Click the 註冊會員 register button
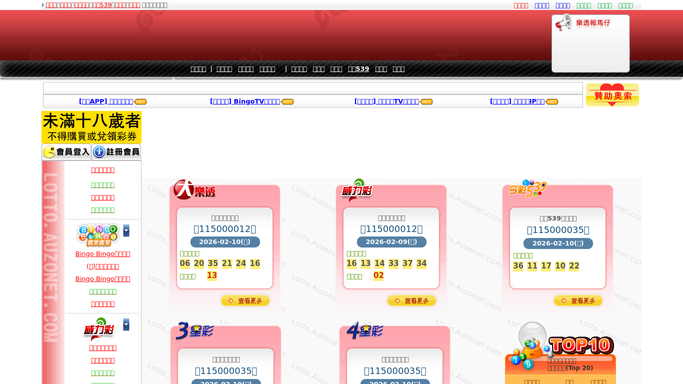This screenshot has width=683, height=384. click(x=116, y=152)
